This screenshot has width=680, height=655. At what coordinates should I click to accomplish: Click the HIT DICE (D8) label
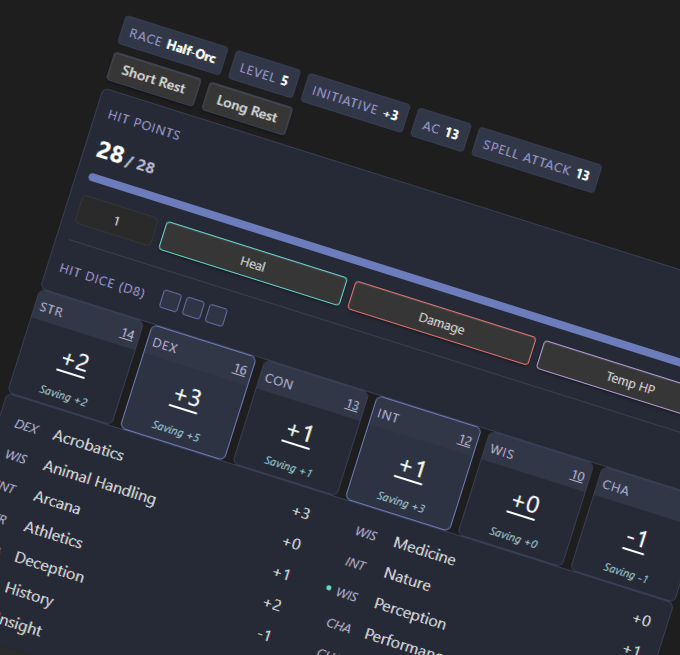pyautogui.click(x=102, y=281)
